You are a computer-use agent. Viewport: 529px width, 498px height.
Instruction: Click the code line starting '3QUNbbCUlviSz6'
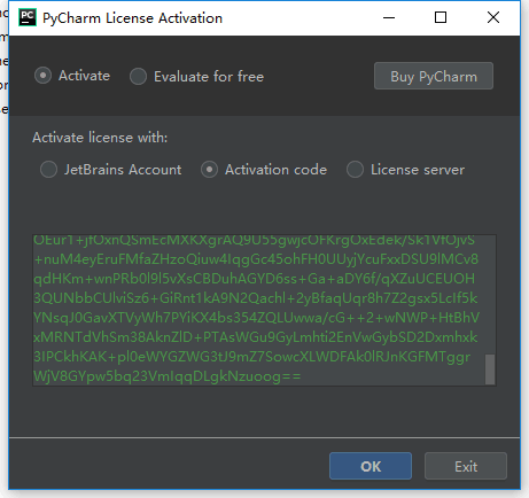tap(255, 298)
